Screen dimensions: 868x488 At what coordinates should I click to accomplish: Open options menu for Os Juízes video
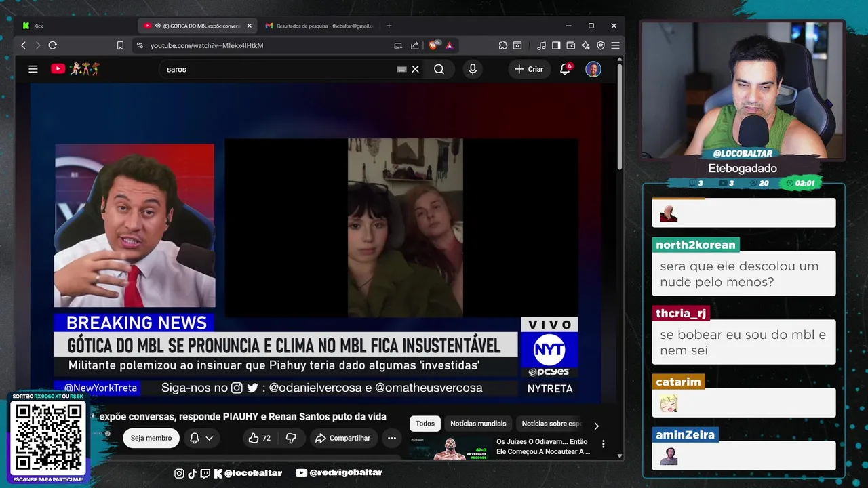click(x=603, y=444)
